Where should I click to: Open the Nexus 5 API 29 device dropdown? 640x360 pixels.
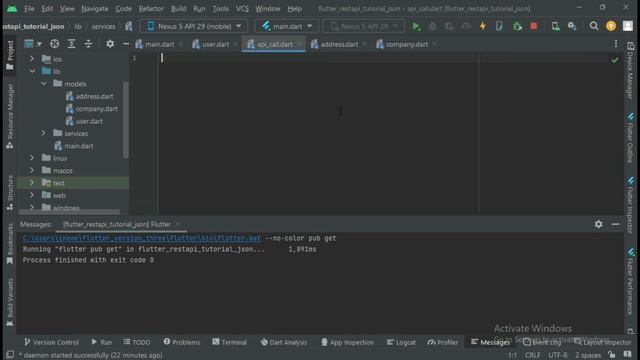pos(194,27)
